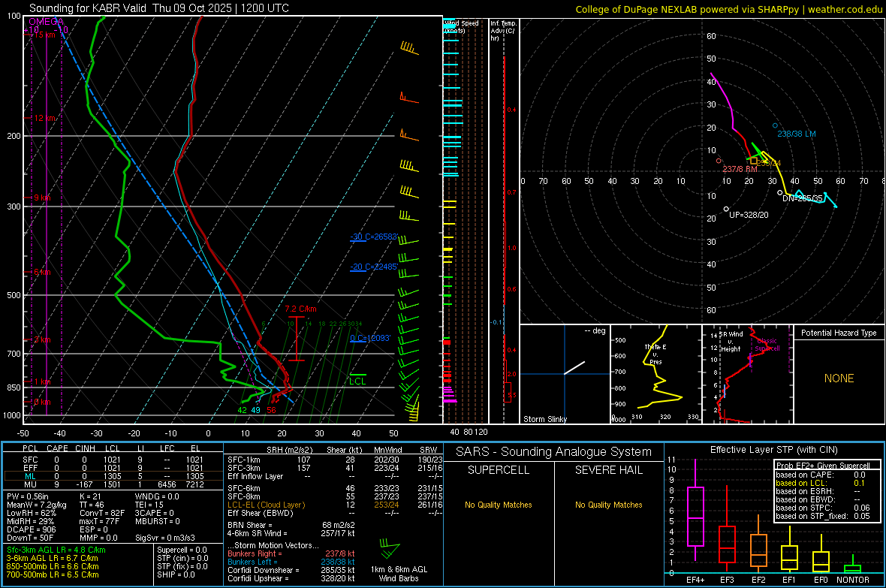Open the weather.cod.edu credit text
This screenshot has width=886, height=588.
728,9
